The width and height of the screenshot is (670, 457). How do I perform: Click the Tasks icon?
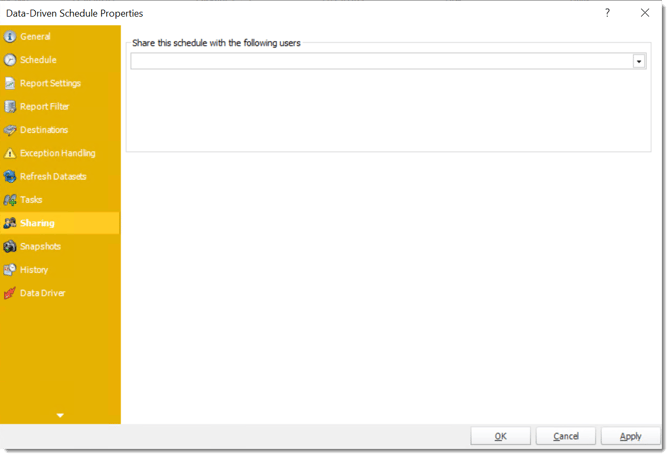point(10,199)
